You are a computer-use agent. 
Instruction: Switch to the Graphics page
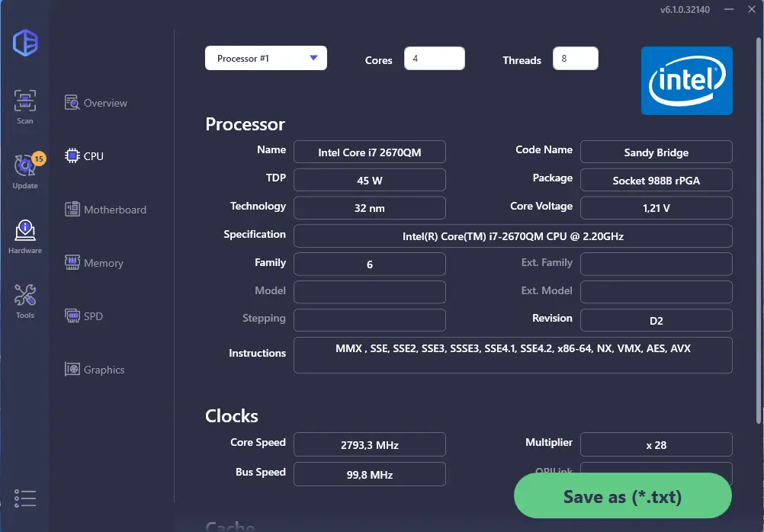[95, 370]
